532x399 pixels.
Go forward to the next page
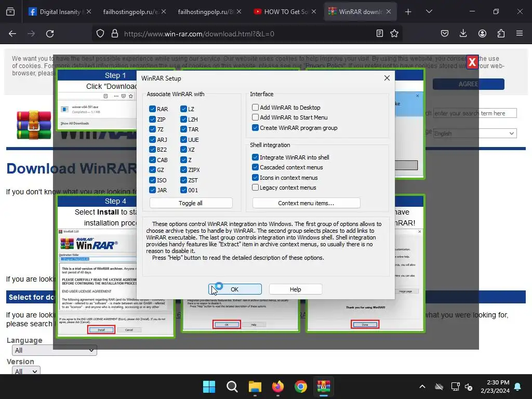31,34
